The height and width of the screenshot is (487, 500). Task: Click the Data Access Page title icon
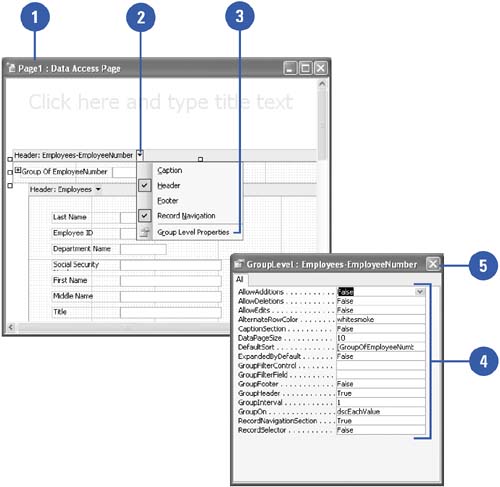11,68
